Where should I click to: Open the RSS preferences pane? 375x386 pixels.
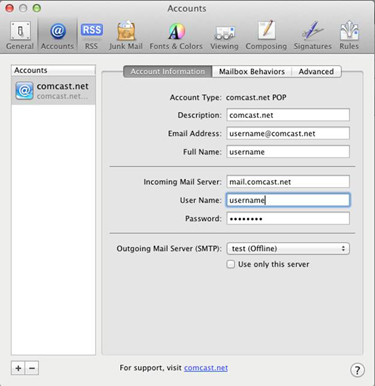(91, 36)
